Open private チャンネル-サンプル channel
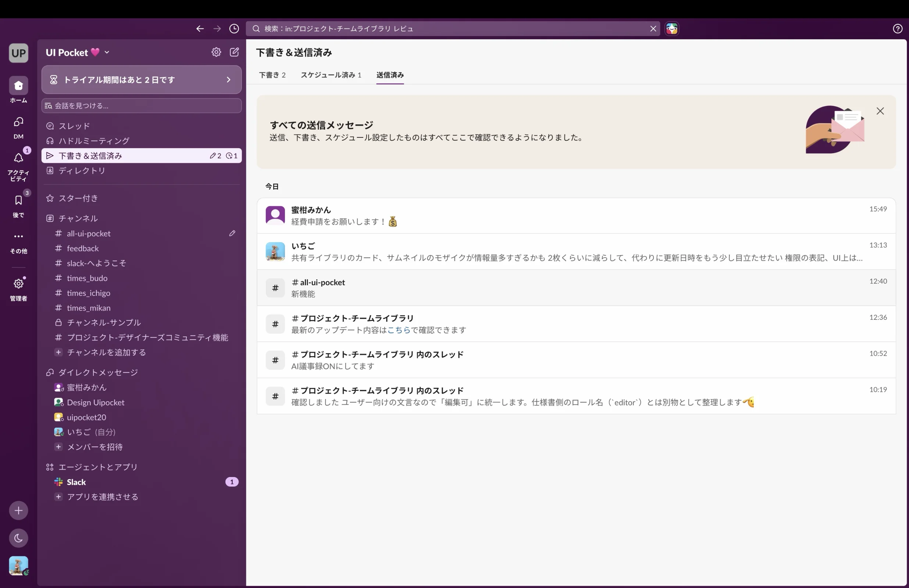Image resolution: width=909 pixels, height=588 pixels. point(141,322)
